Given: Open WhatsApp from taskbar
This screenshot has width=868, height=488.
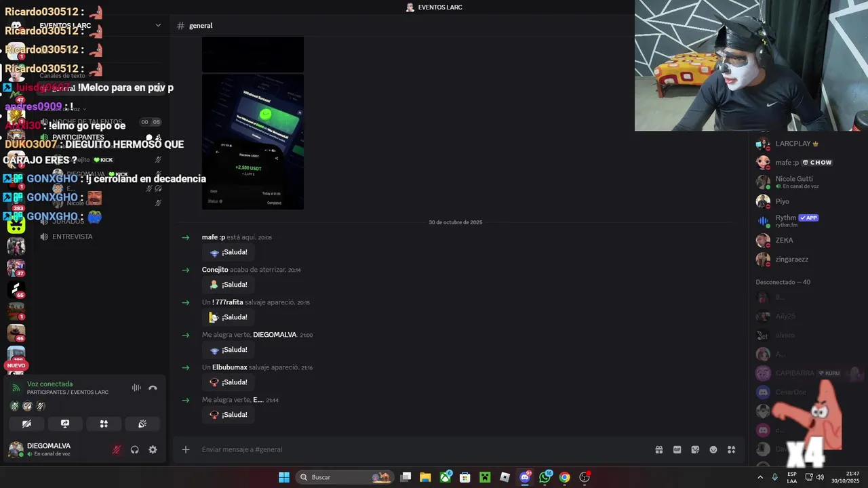Looking at the screenshot, I should tap(545, 477).
